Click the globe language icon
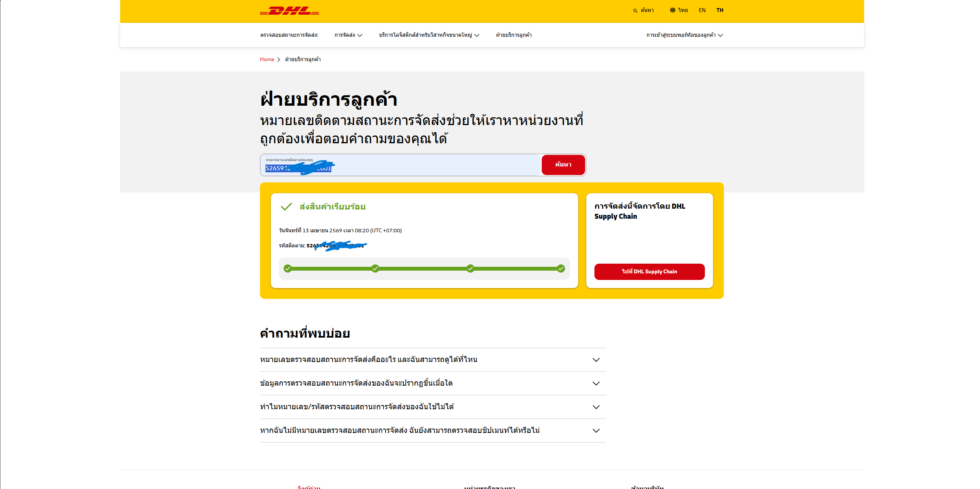Viewport: 980px width, 489px height. [672, 10]
